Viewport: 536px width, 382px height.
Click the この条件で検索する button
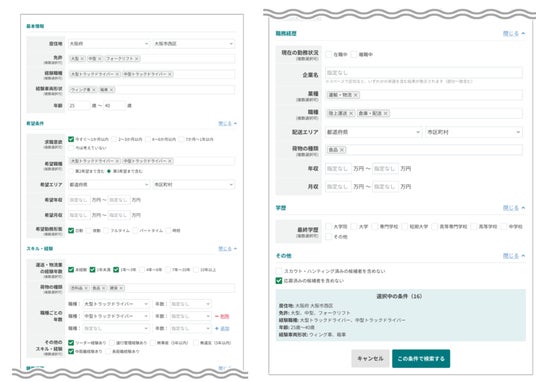[421, 359]
